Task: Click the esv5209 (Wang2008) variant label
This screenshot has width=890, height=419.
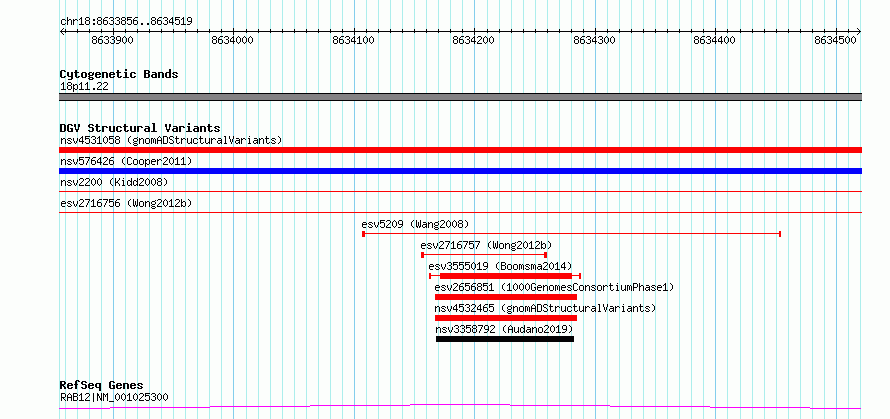Action: (x=415, y=224)
